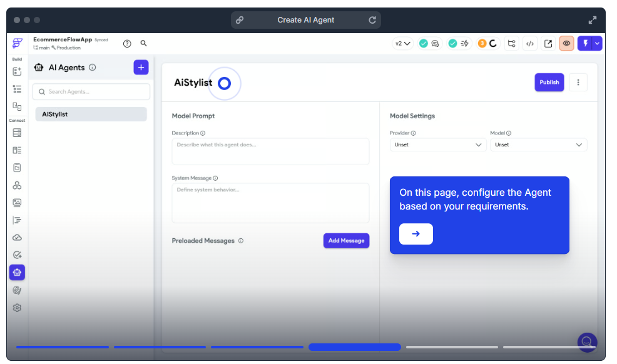The width and height of the screenshot is (617, 364).
Task: Click the info icon next to Provider
Action: [x=413, y=133]
